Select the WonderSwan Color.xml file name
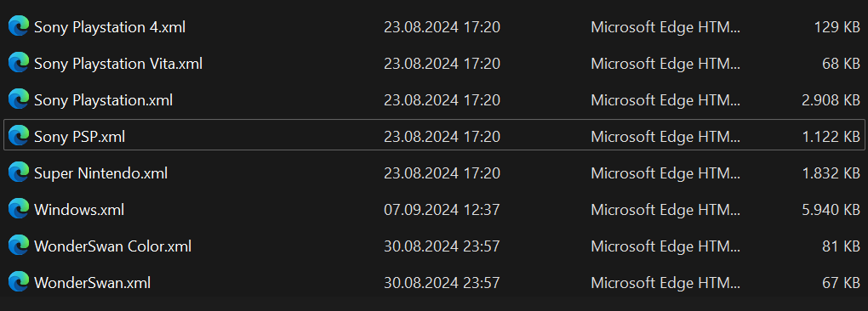The image size is (868, 311). pos(113,246)
